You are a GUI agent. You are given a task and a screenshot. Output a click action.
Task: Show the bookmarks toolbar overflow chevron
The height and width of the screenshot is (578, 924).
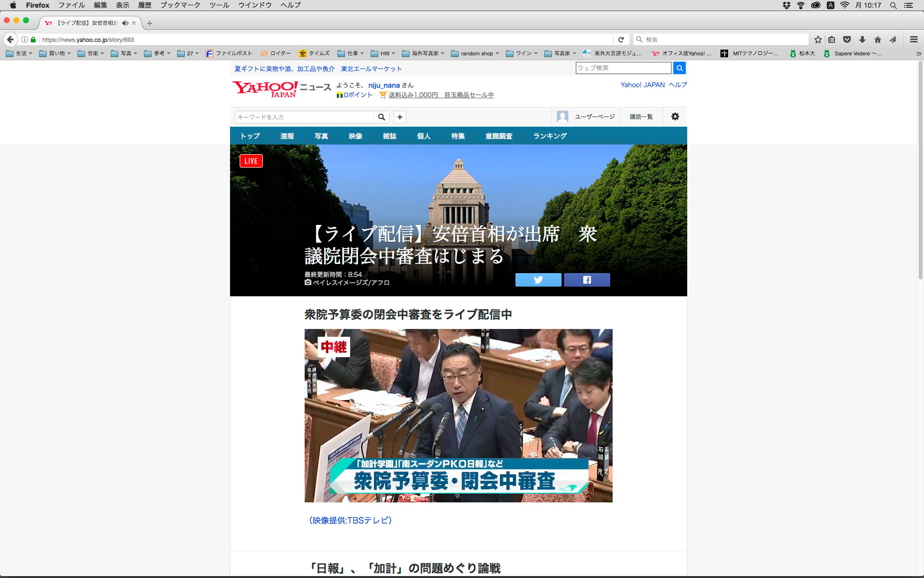coord(918,53)
